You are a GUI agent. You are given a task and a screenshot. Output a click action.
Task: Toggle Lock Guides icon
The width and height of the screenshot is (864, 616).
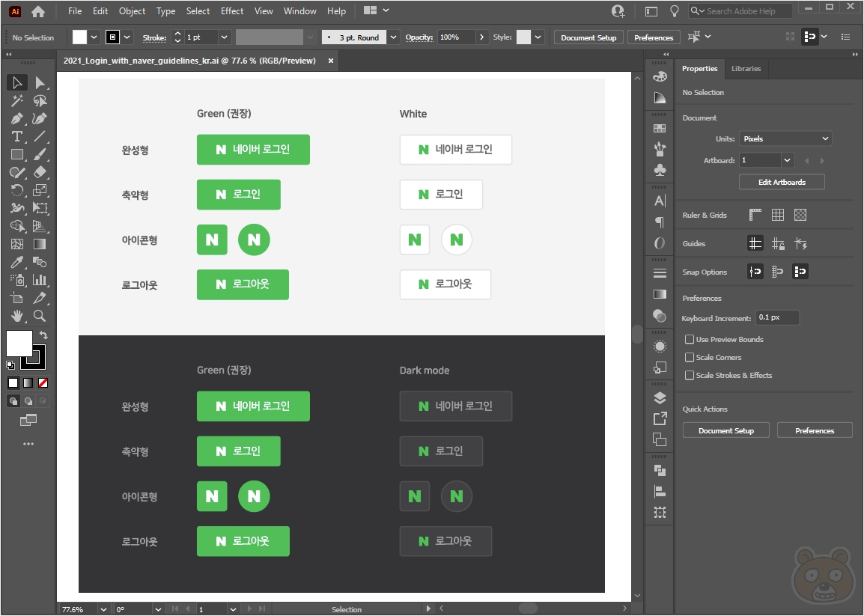click(777, 243)
